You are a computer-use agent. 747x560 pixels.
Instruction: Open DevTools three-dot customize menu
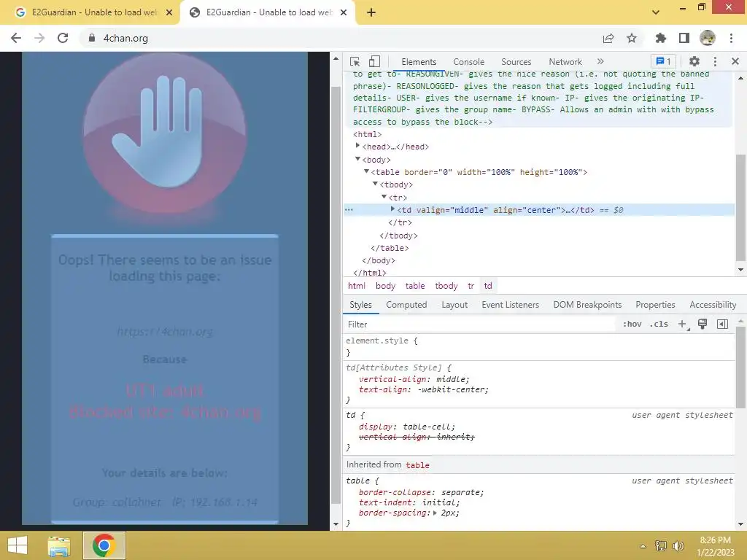(715, 61)
